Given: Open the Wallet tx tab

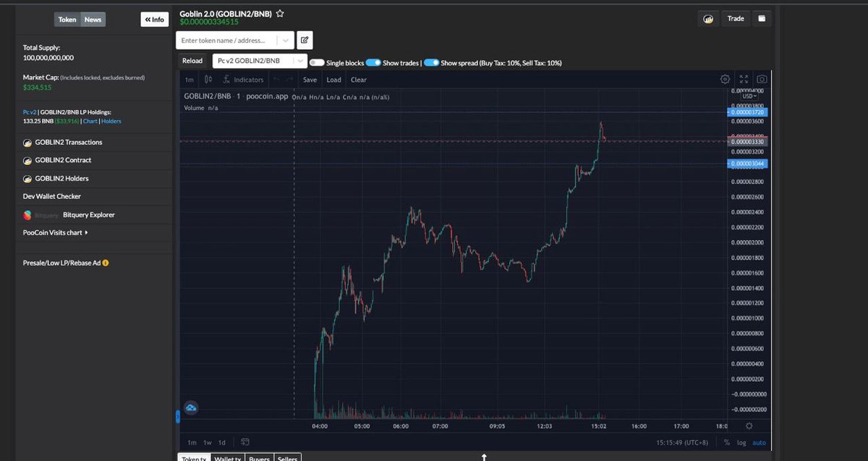Looking at the screenshot, I should (x=228, y=458).
